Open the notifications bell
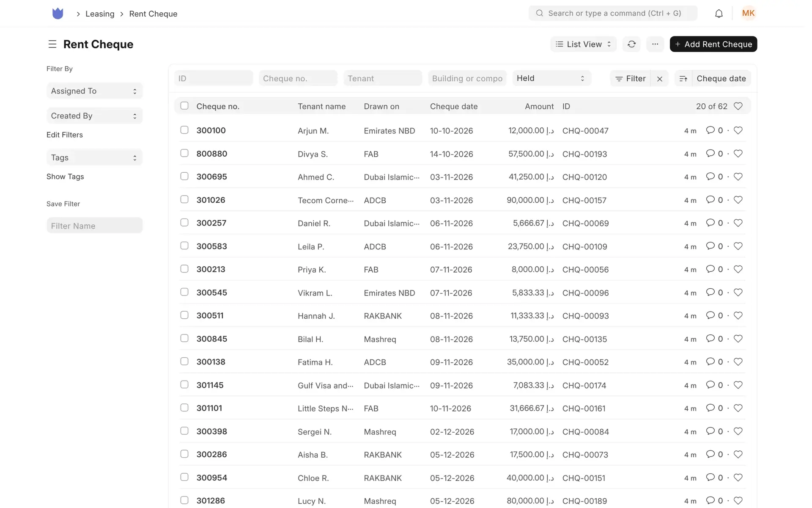 [x=719, y=14]
